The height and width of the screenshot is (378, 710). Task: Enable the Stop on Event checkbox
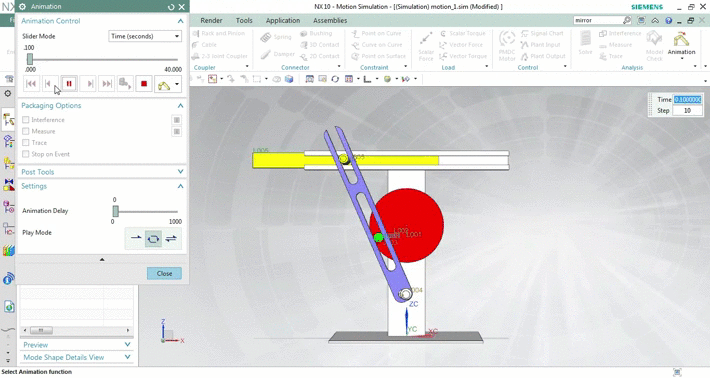(26, 154)
